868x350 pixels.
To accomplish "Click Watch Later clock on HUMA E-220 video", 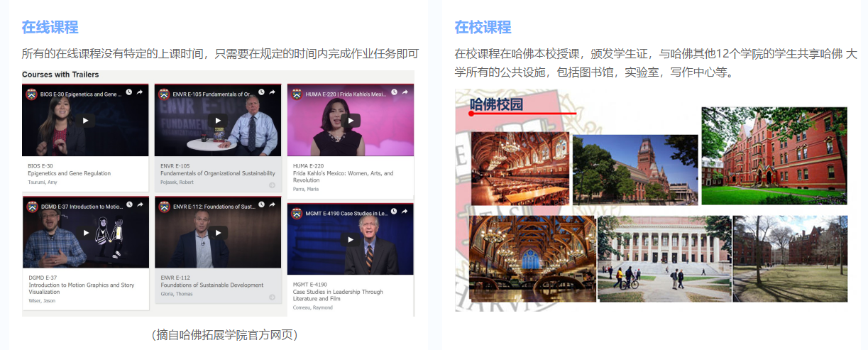I will coord(395,92).
